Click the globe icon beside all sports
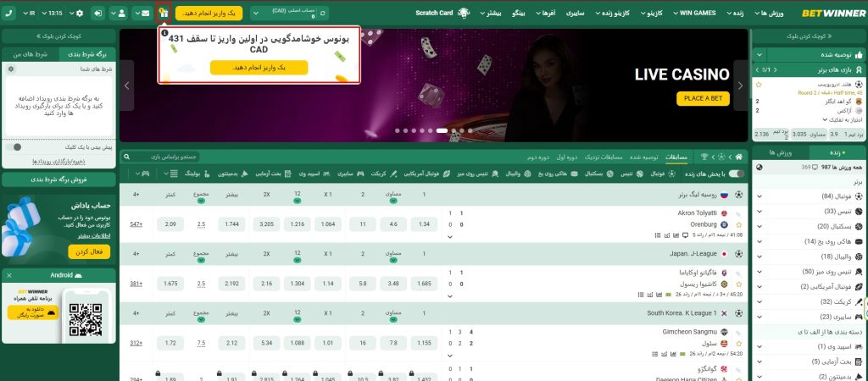 click(x=759, y=167)
